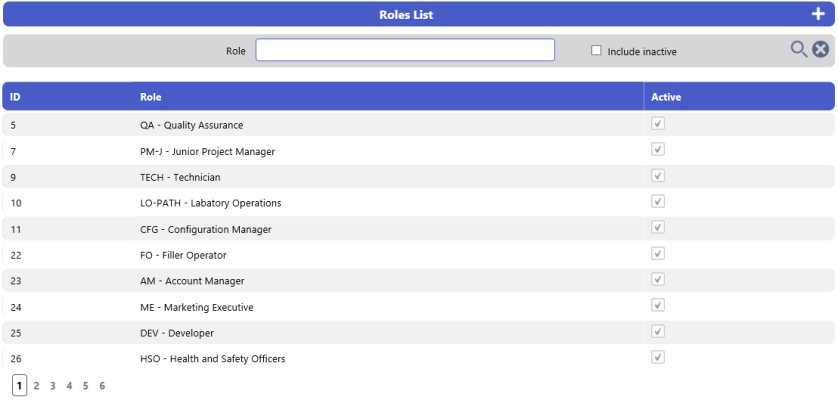The image size is (838, 400).
Task: Add a new role with plus icon
Action: (818, 14)
